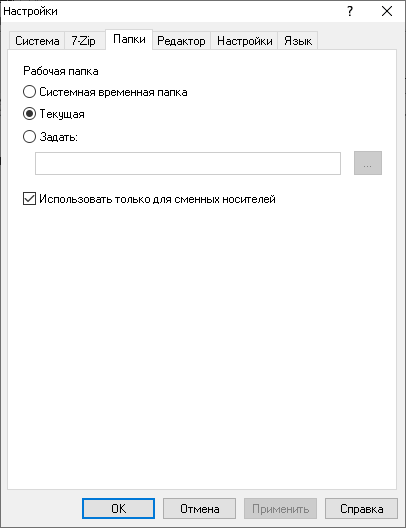
Task: Open help via the Справка button
Action: [x=361, y=508]
